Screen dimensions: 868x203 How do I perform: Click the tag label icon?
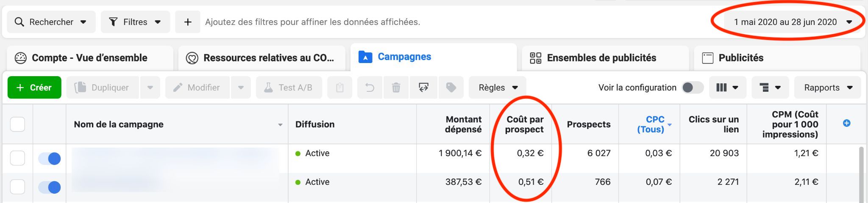tap(451, 88)
